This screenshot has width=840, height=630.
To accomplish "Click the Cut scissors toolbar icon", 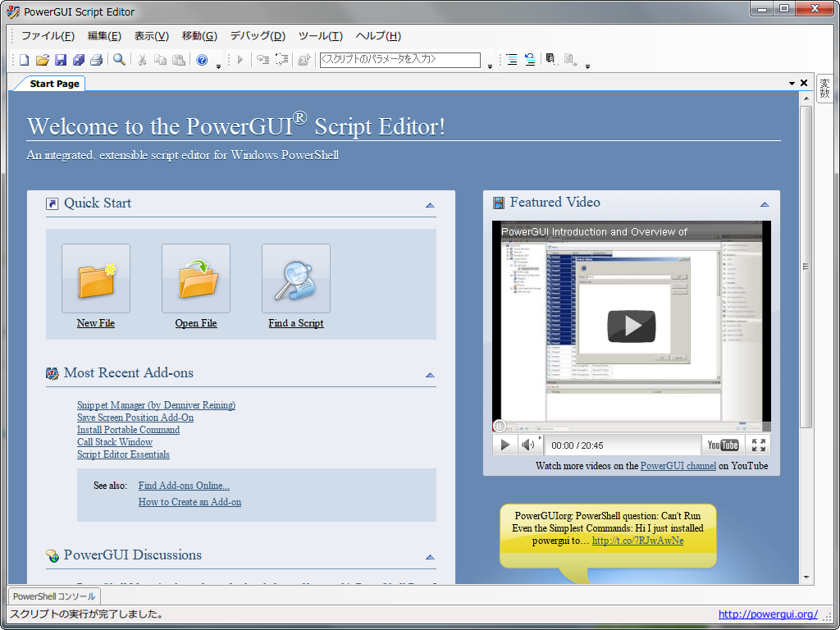I will click(142, 59).
